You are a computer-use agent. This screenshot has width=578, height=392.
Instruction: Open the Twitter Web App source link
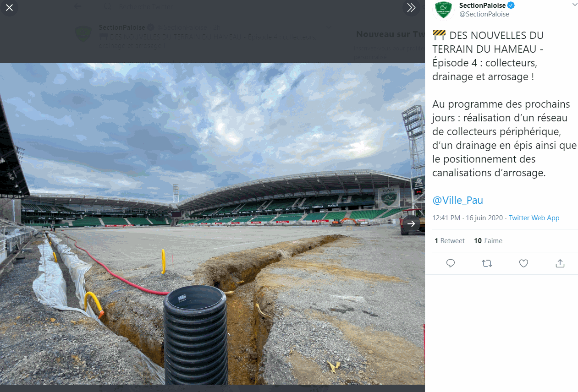534,218
